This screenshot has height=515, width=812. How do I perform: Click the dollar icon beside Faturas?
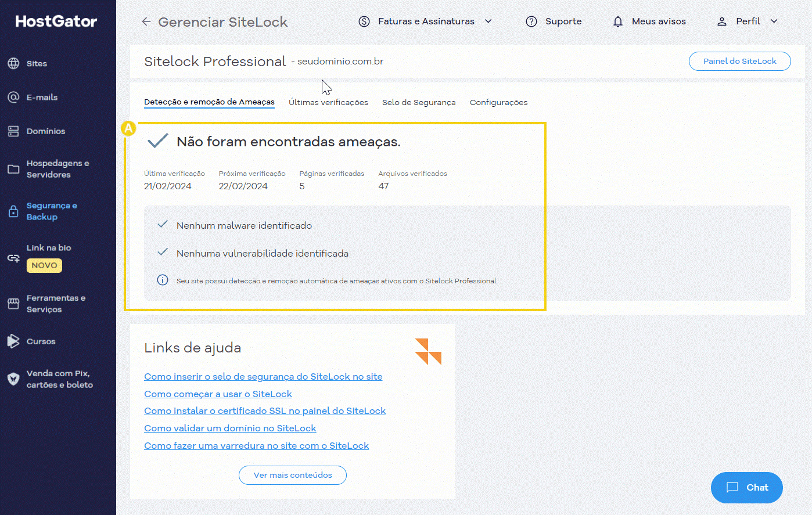point(364,21)
